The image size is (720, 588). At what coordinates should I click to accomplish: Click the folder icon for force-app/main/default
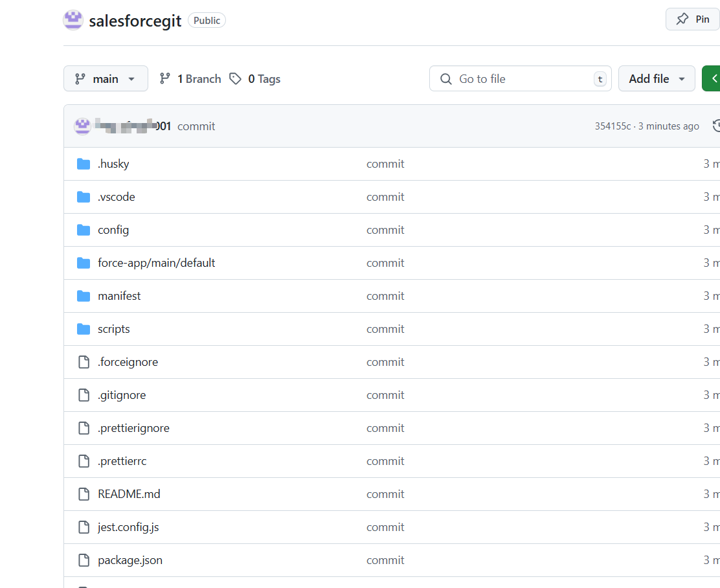point(83,263)
